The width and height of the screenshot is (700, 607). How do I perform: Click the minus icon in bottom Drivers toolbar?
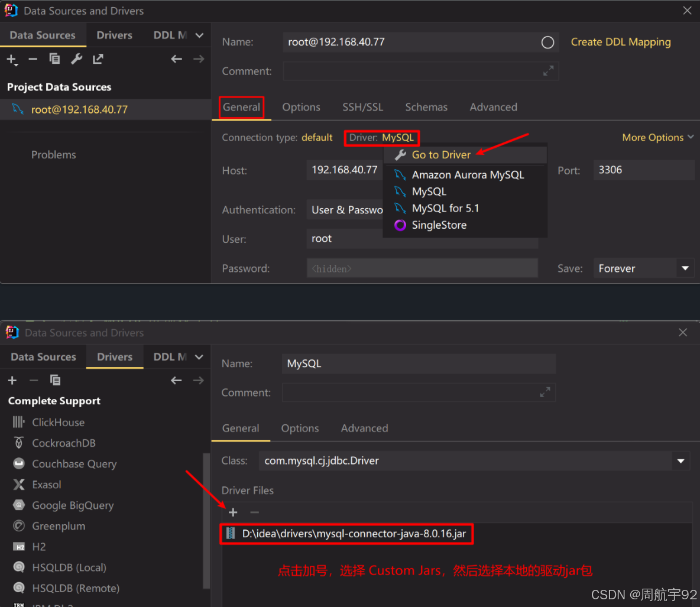34,380
